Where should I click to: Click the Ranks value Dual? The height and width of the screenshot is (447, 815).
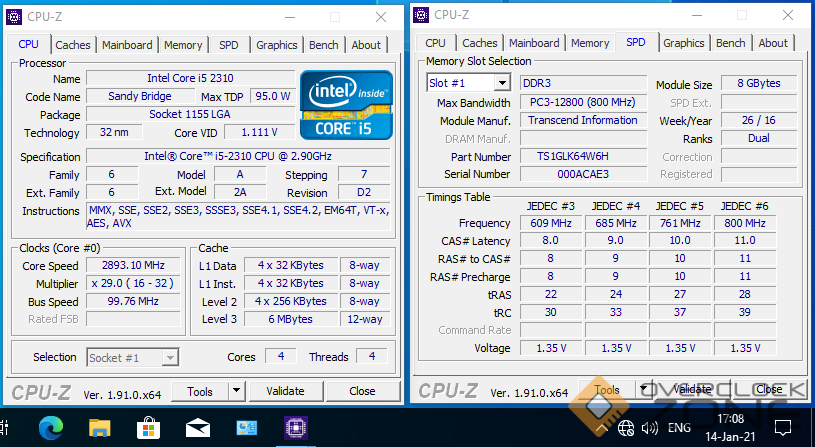[x=759, y=138]
